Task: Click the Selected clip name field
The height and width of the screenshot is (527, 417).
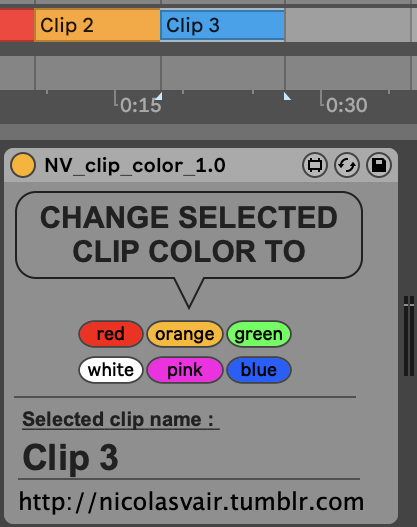Action: click(71, 457)
